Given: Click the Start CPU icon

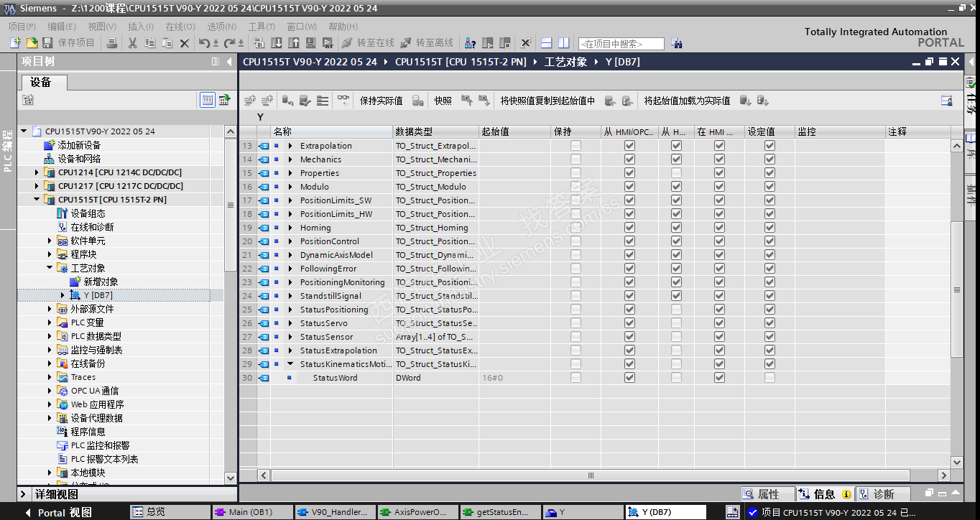Looking at the screenshot, I should (x=488, y=43).
